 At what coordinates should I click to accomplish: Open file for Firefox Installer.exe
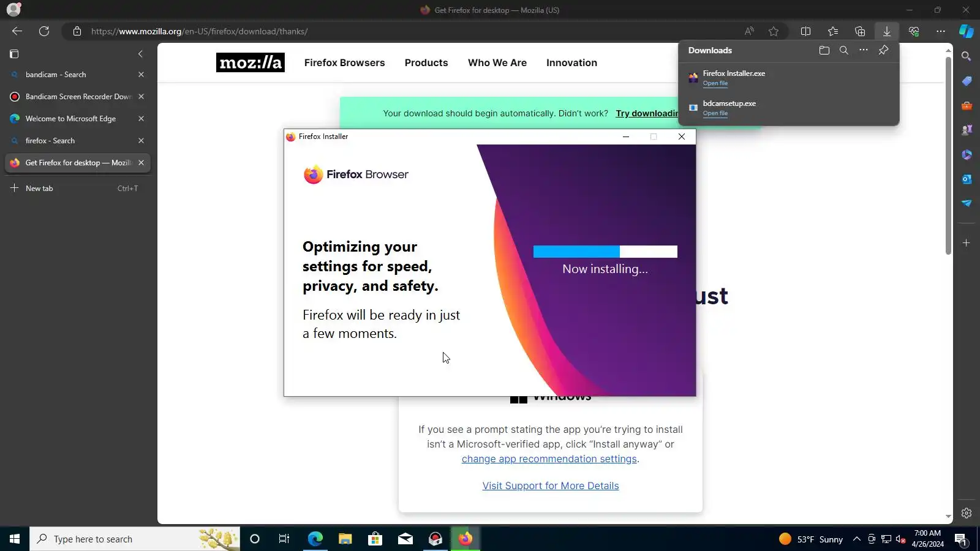pyautogui.click(x=715, y=83)
